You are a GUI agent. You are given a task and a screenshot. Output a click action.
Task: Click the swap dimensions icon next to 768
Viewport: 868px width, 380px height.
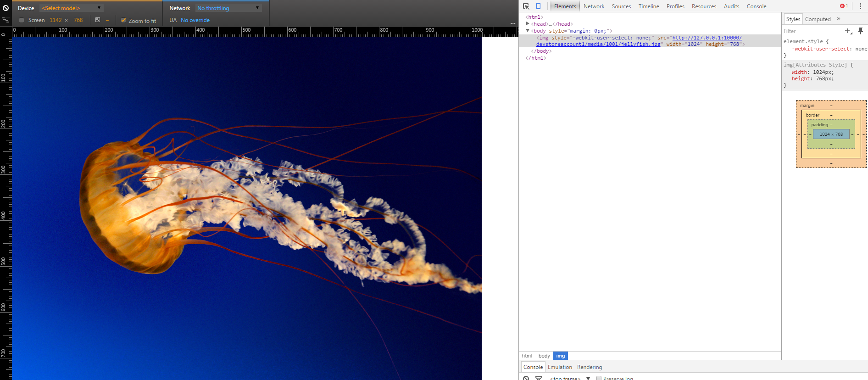pyautogui.click(x=98, y=20)
